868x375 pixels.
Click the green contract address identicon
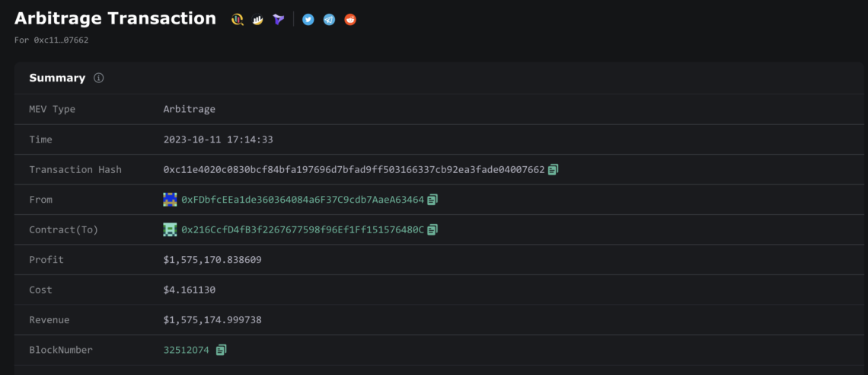click(x=170, y=229)
